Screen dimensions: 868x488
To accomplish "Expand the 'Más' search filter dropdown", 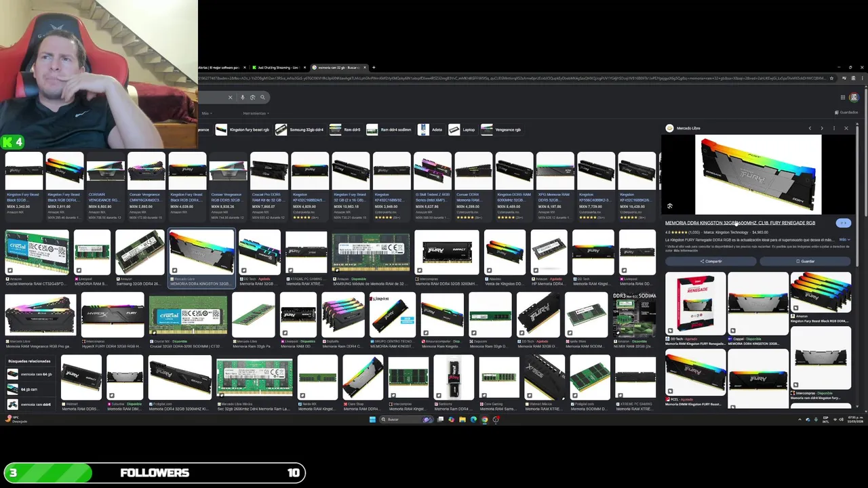I will (205, 113).
